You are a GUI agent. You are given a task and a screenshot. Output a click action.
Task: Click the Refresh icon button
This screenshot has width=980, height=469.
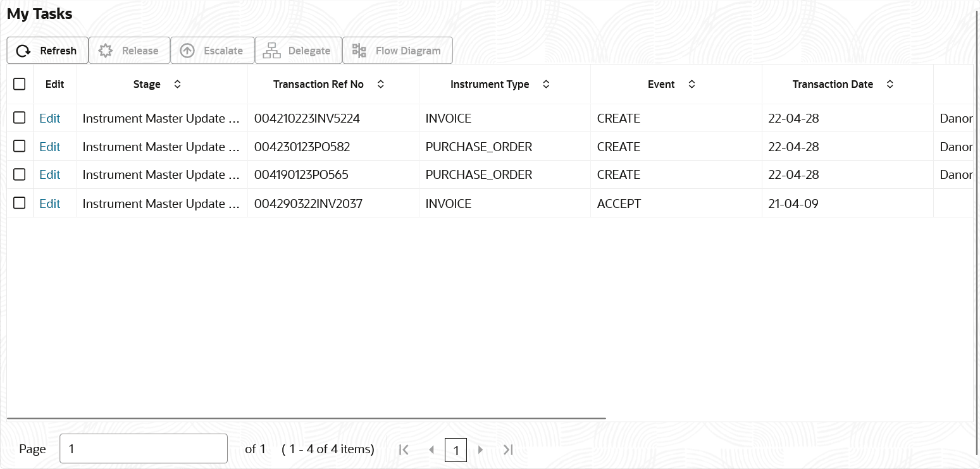click(23, 51)
